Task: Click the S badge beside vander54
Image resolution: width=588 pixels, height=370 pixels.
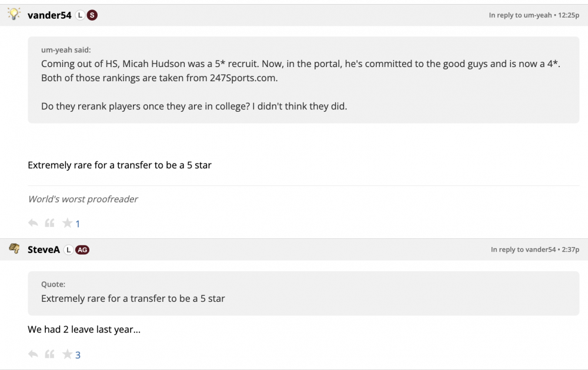Action: 92,15
